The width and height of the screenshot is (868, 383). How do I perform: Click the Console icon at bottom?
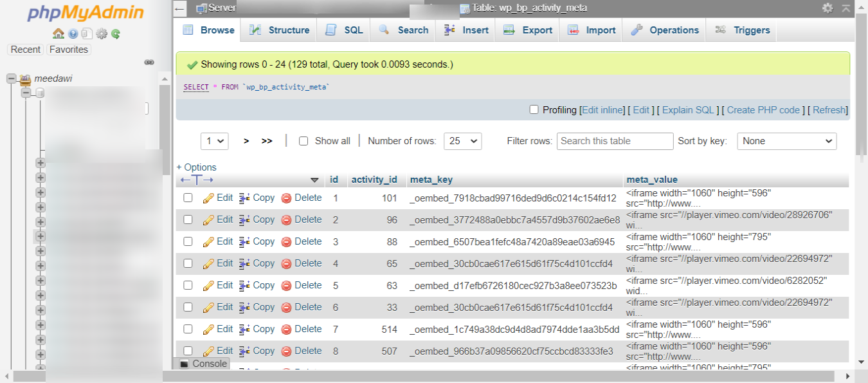(x=184, y=364)
